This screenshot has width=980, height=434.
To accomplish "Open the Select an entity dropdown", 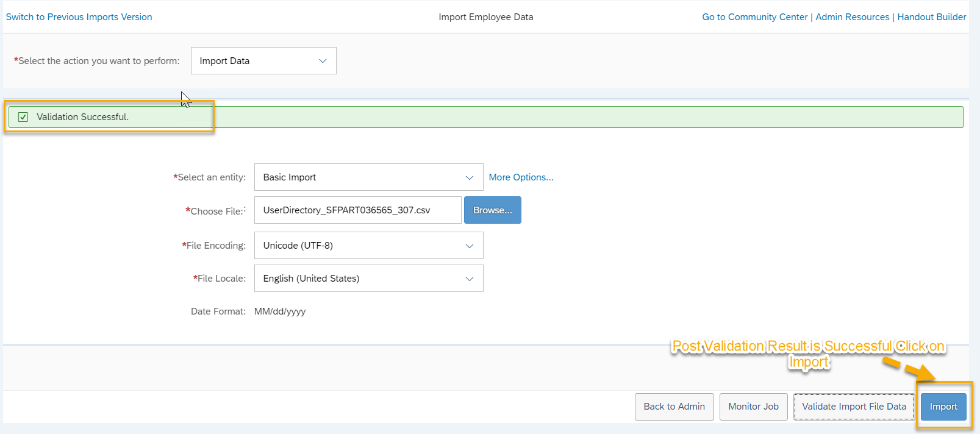I will click(x=368, y=177).
